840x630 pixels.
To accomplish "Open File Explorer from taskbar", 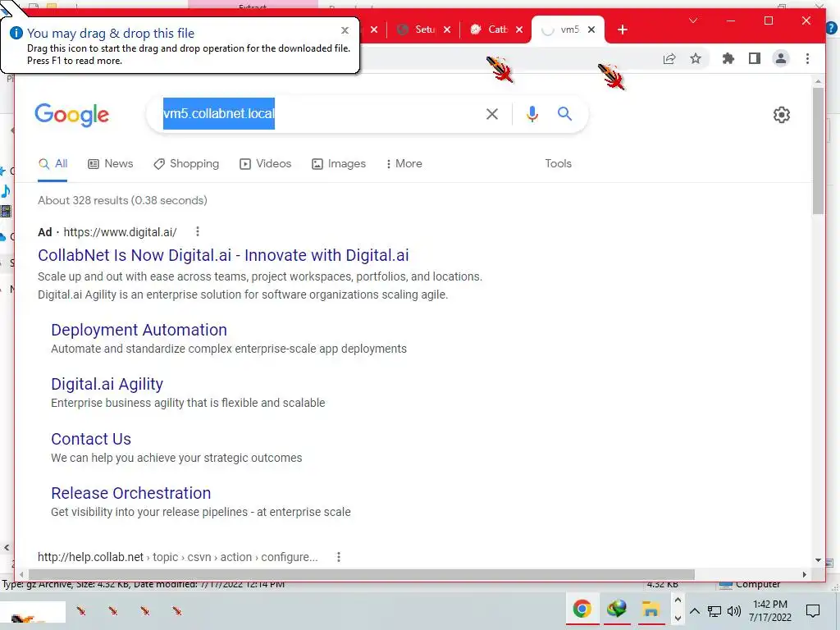I will click(651, 609).
